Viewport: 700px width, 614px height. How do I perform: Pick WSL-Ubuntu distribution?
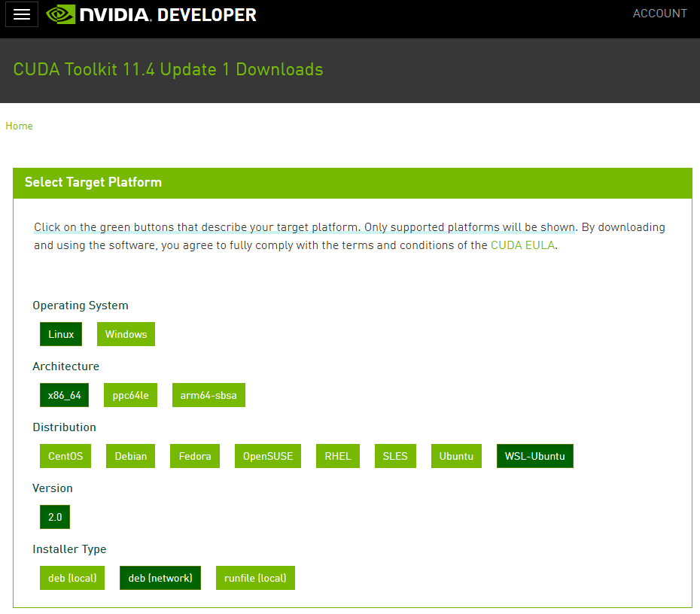tap(535, 455)
